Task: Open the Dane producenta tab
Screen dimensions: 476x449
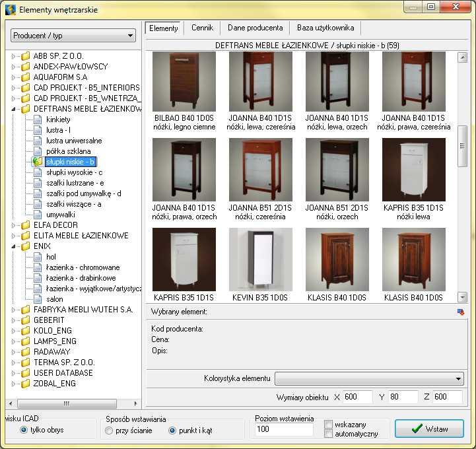Action: tap(255, 28)
